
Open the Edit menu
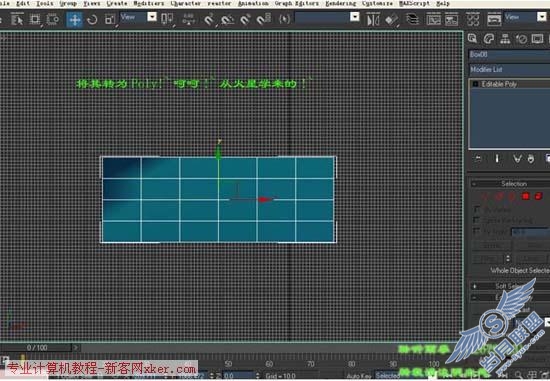(23, 4)
